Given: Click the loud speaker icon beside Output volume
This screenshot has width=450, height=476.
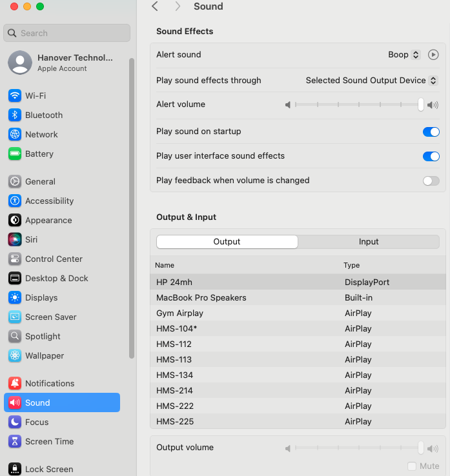Looking at the screenshot, I should [433, 448].
